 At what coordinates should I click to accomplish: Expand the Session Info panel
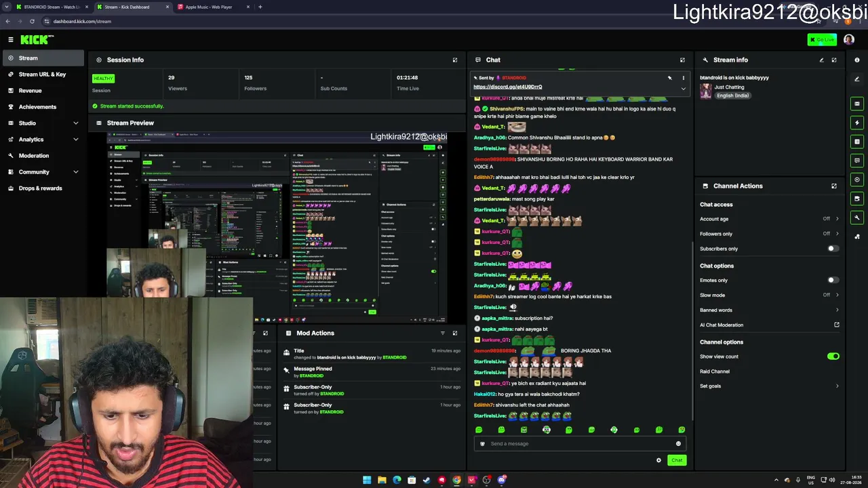coord(455,60)
